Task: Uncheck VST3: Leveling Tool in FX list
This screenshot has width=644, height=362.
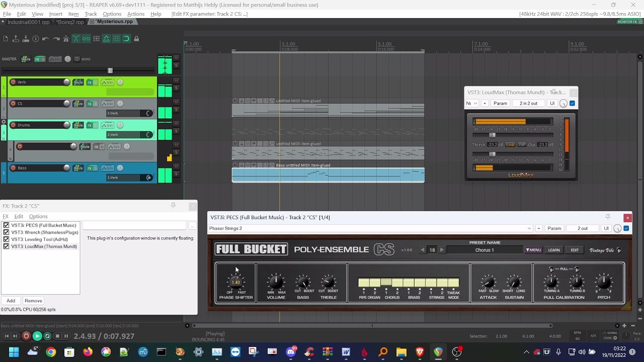Action: coord(7,239)
